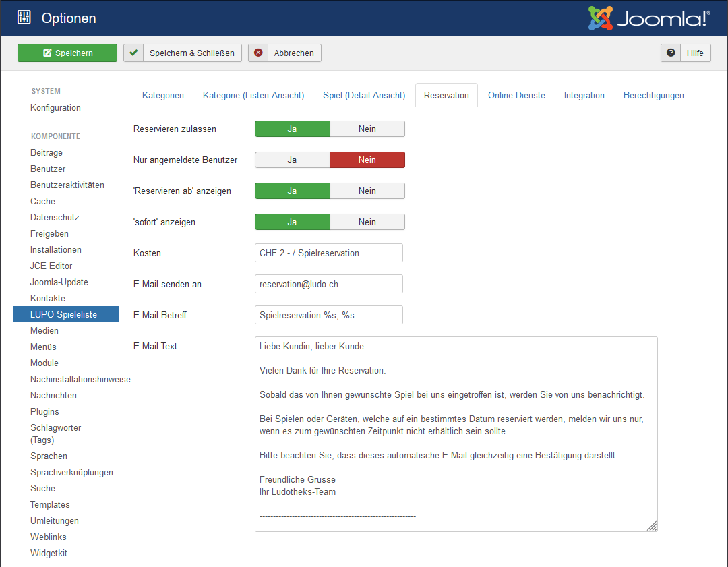Screen dimensions: 728x567
Task: Disable 'sofort' anzeigen with Nein
Action: [367, 222]
